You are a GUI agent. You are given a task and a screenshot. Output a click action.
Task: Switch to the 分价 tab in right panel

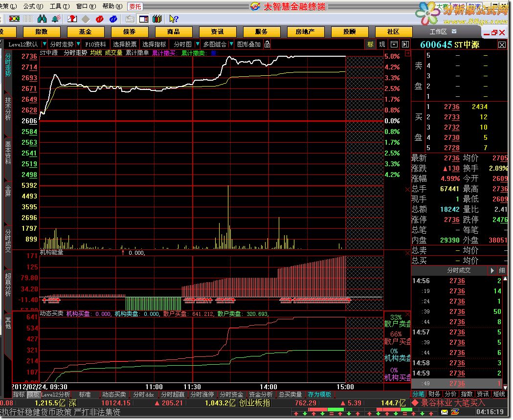tap(450, 394)
